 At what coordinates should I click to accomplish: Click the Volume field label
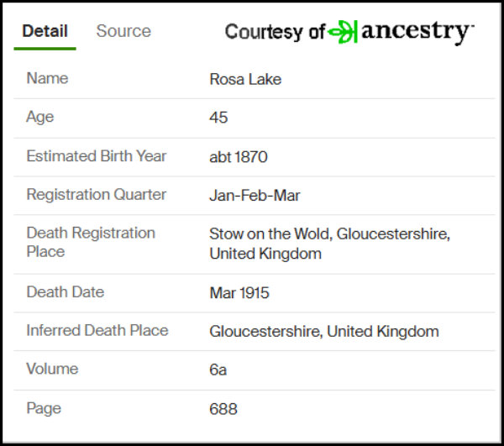click(x=52, y=369)
